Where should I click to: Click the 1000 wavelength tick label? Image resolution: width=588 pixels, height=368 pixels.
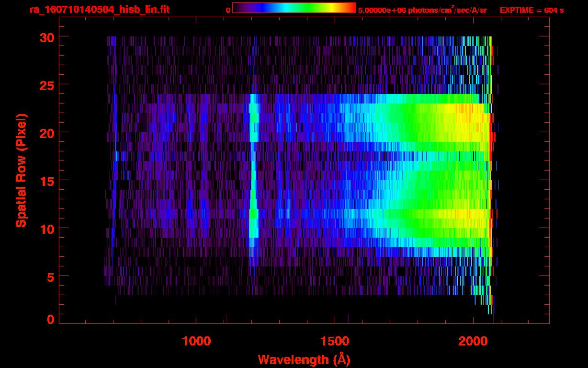pos(196,341)
